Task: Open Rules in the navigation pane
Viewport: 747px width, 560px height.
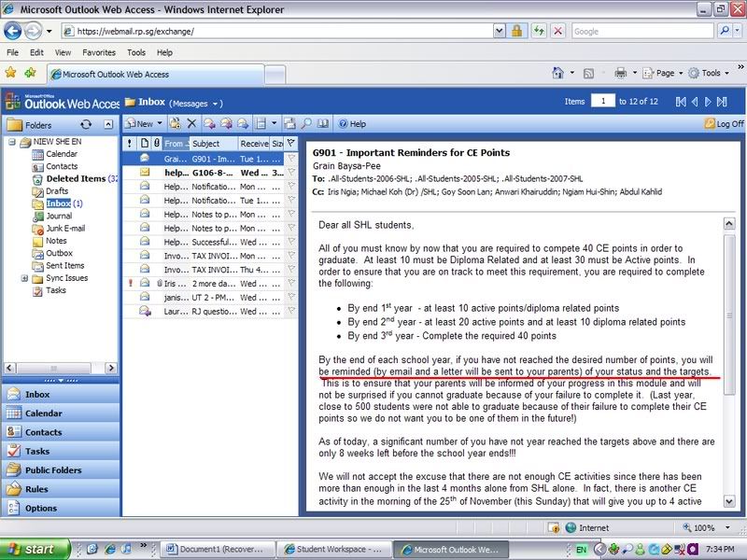Action: click(x=37, y=489)
